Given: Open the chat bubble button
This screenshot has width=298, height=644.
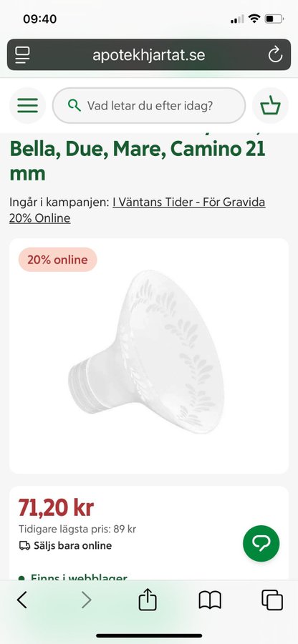Looking at the screenshot, I should (261, 543).
